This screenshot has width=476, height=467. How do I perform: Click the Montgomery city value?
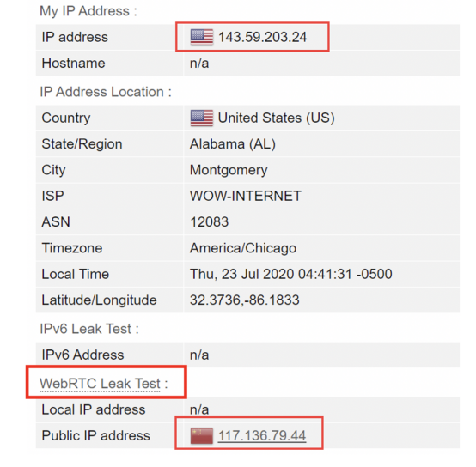[x=229, y=170]
